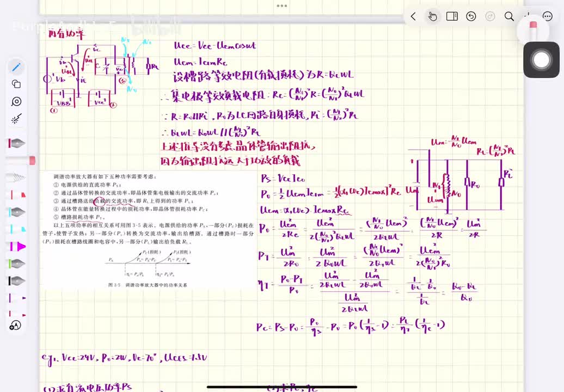Tap the figure 3-5 power relationship diagram
564x392 pixels.
point(148,264)
